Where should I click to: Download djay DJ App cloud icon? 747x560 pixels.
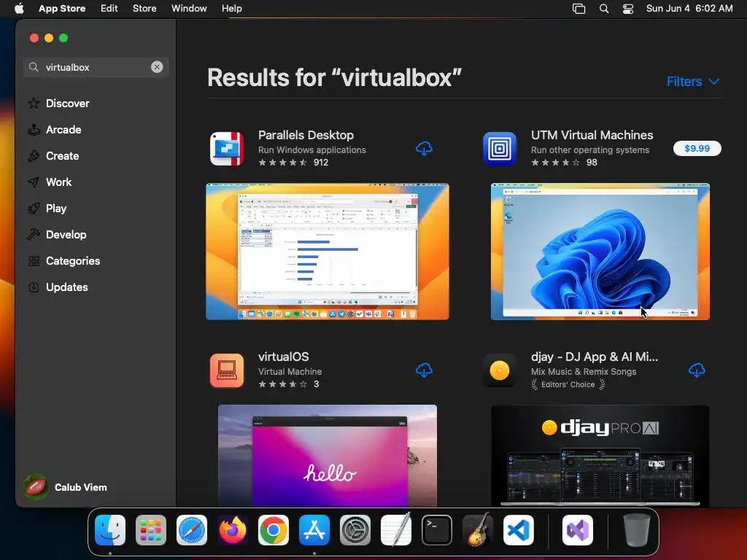tap(697, 370)
